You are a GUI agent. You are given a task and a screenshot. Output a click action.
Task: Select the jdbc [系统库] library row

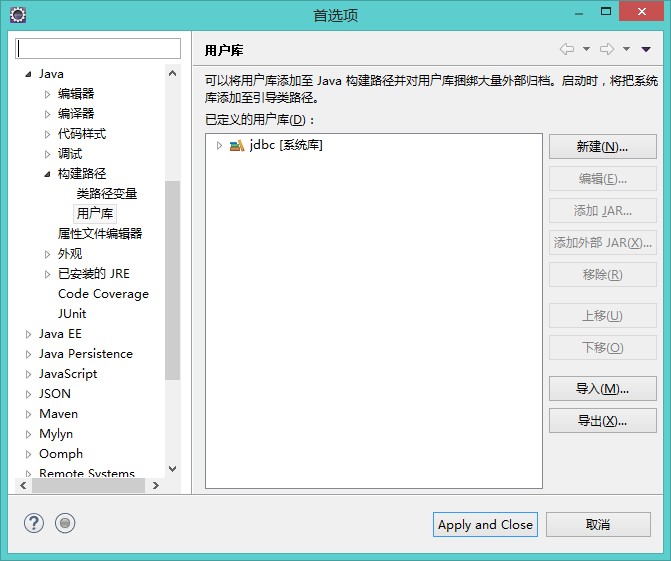pos(285,145)
